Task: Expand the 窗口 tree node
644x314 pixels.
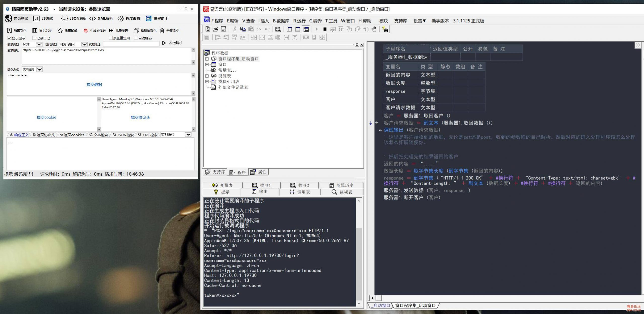Action: (x=207, y=65)
